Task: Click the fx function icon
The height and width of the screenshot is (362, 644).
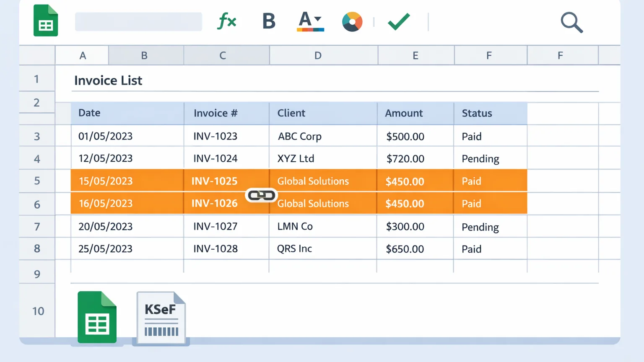Action: click(x=227, y=21)
